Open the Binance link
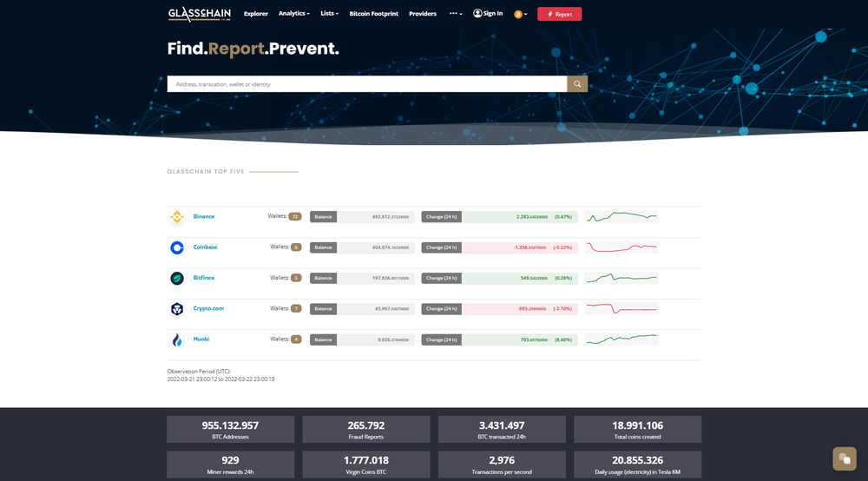868x481 pixels. point(204,216)
